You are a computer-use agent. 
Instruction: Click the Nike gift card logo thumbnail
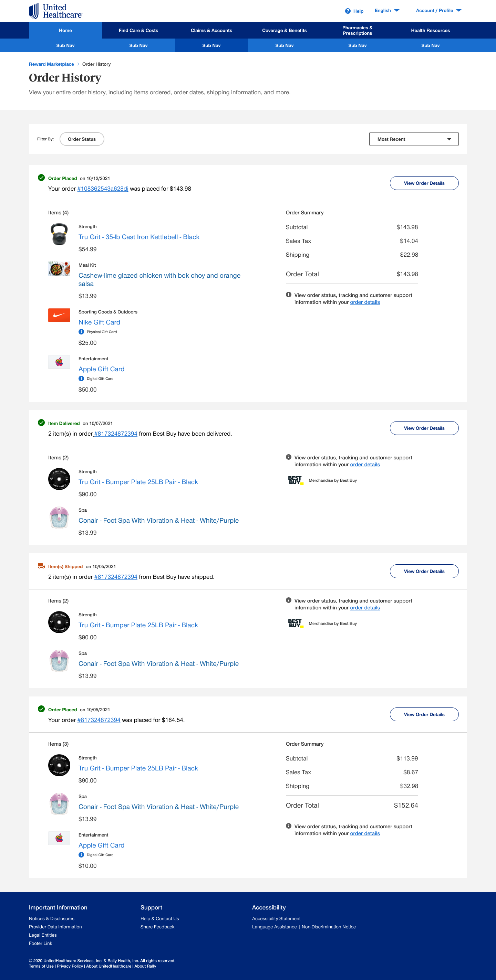click(59, 315)
